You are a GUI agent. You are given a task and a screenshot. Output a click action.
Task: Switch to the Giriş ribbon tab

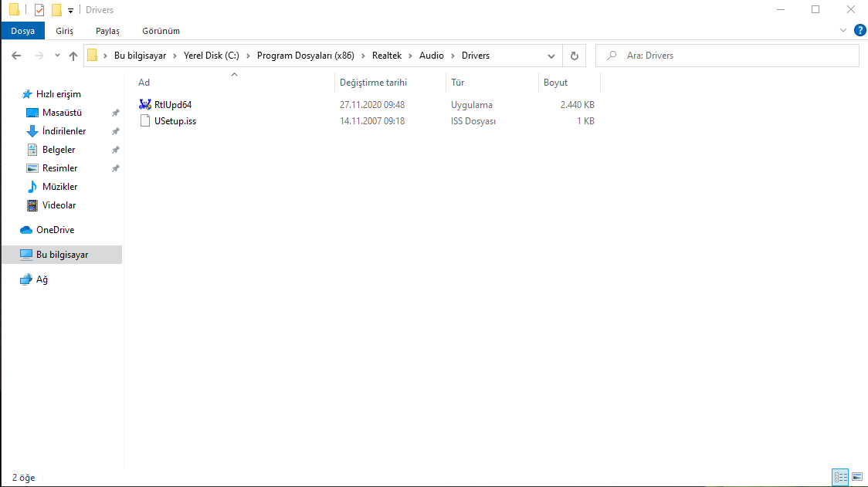pyautogui.click(x=64, y=31)
